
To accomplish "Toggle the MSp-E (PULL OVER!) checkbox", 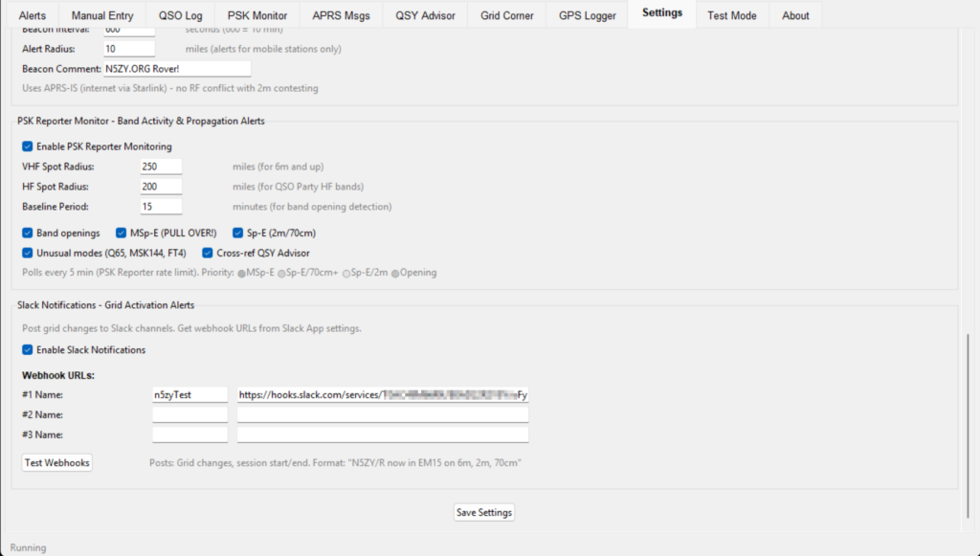I will click(122, 233).
